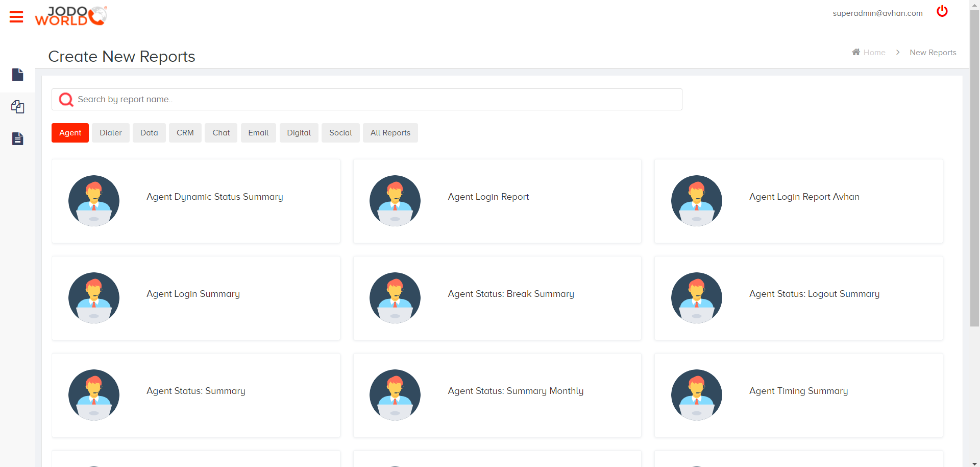The height and width of the screenshot is (467, 980).
Task: Click the superadmin@avhan.com account text
Action: point(877,13)
